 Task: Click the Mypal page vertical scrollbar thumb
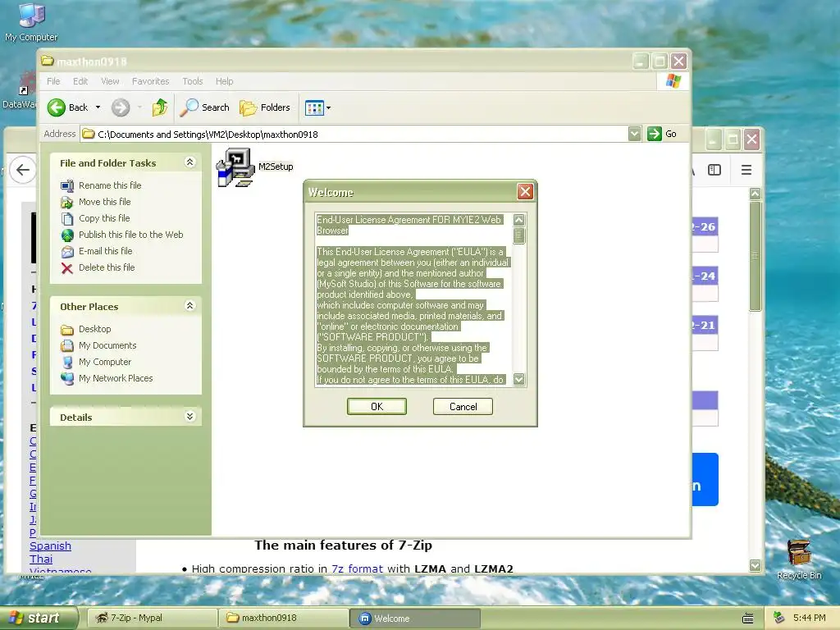click(x=756, y=256)
